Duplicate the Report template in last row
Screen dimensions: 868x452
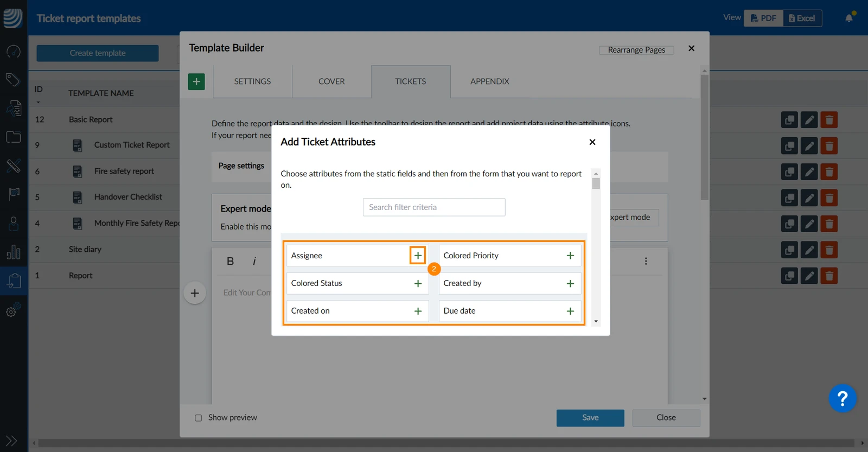(789, 276)
